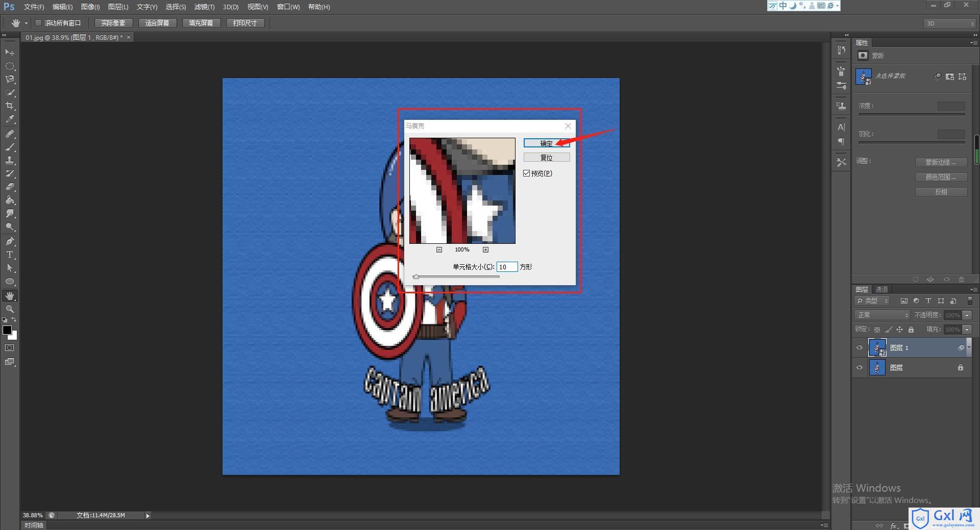Change screen mode icon in toolbox
Image resolution: width=980 pixels, height=530 pixels.
[x=10, y=362]
